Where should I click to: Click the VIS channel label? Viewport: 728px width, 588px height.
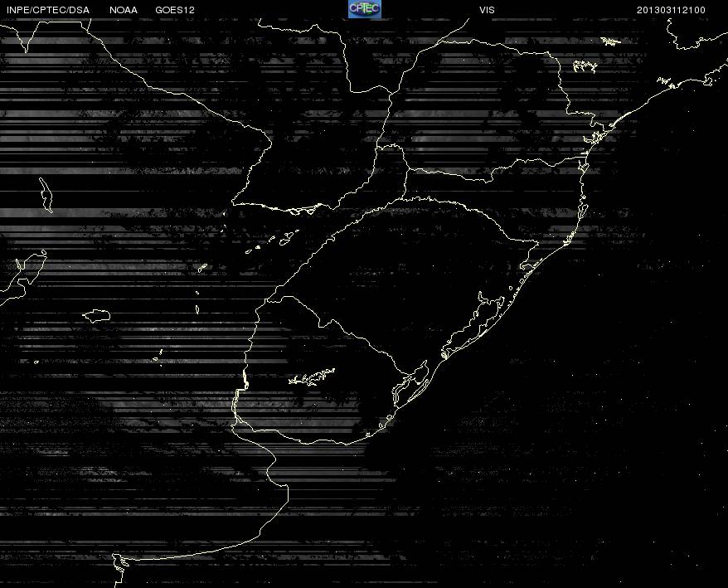tap(487, 10)
